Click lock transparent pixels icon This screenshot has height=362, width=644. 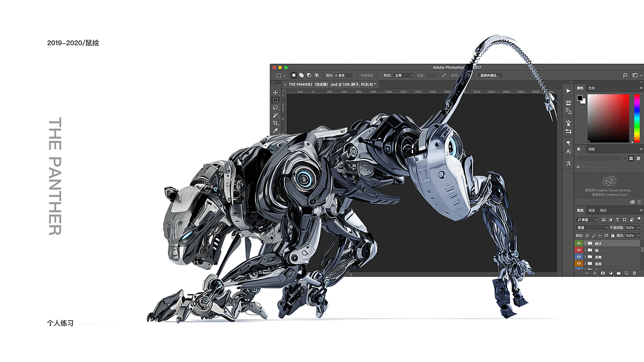coord(587,235)
